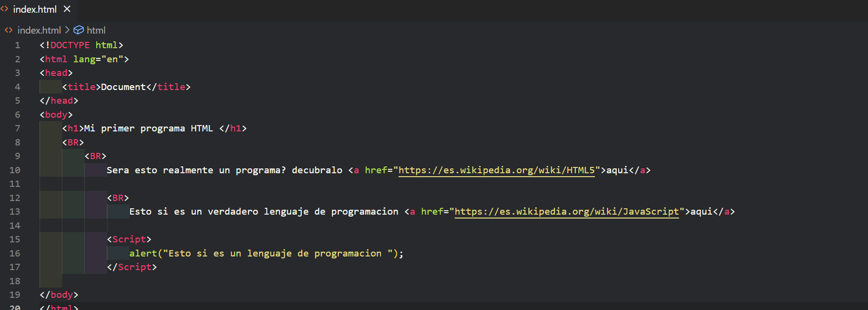Click index.html in the breadcrumb path
The image size is (868, 310).
[x=39, y=30]
